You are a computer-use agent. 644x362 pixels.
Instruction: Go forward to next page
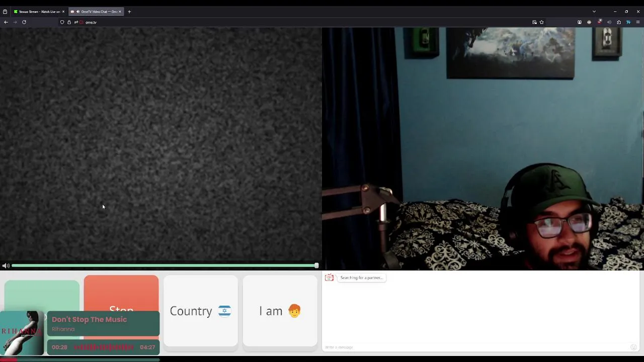(15, 22)
